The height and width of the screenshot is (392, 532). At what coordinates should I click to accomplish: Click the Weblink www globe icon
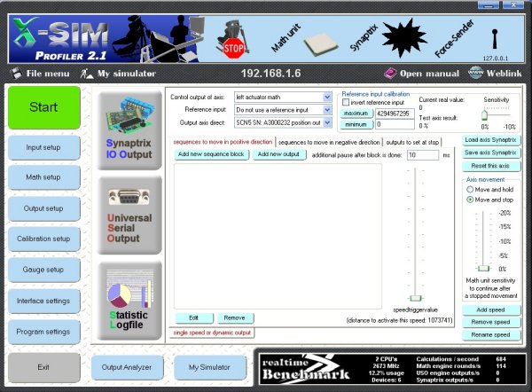click(475, 73)
